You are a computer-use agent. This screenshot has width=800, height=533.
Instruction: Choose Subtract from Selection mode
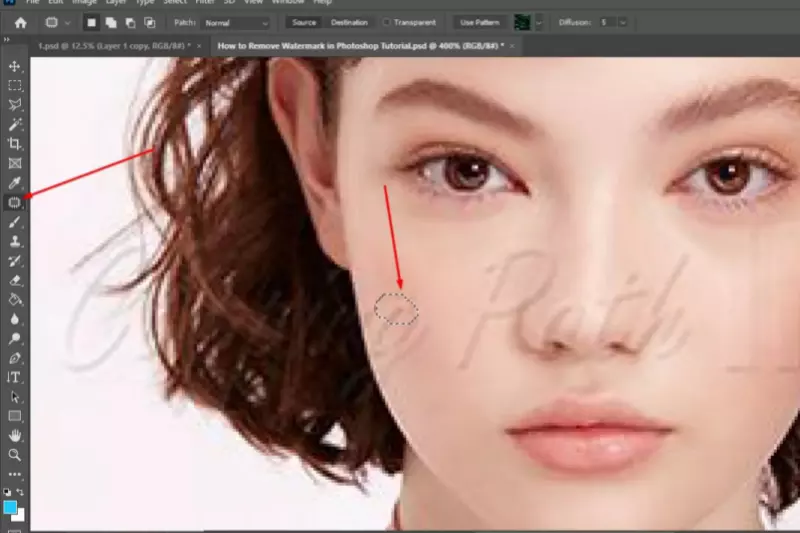(x=130, y=23)
